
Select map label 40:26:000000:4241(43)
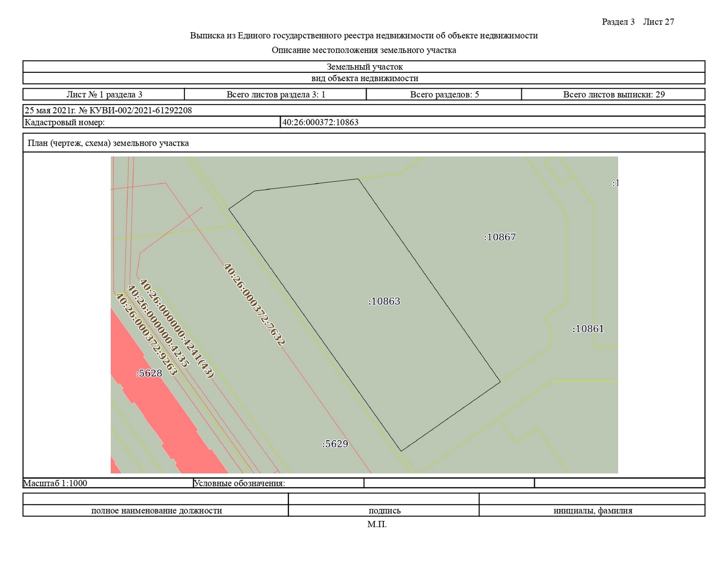tap(177, 329)
